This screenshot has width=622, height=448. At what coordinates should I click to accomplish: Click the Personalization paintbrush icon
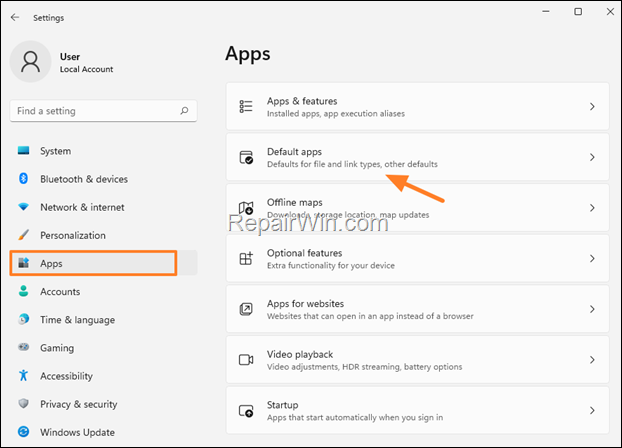[x=23, y=235]
